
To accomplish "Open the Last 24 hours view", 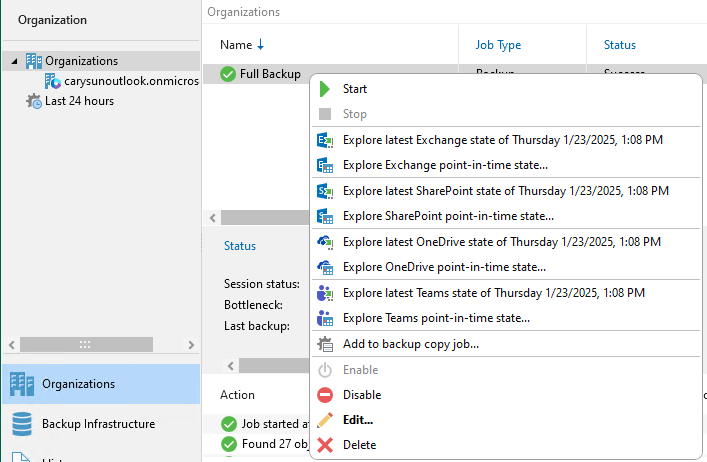I will point(78,101).
